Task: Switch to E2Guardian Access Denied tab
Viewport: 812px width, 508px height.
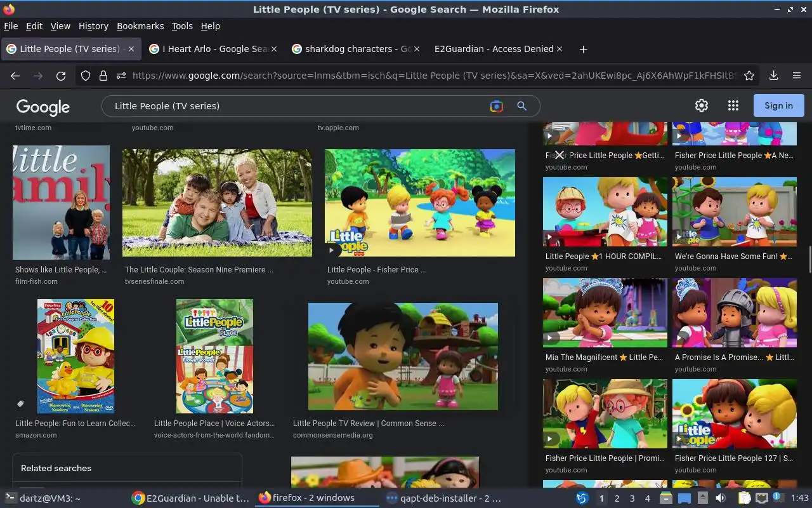Action: coord(498,49)
